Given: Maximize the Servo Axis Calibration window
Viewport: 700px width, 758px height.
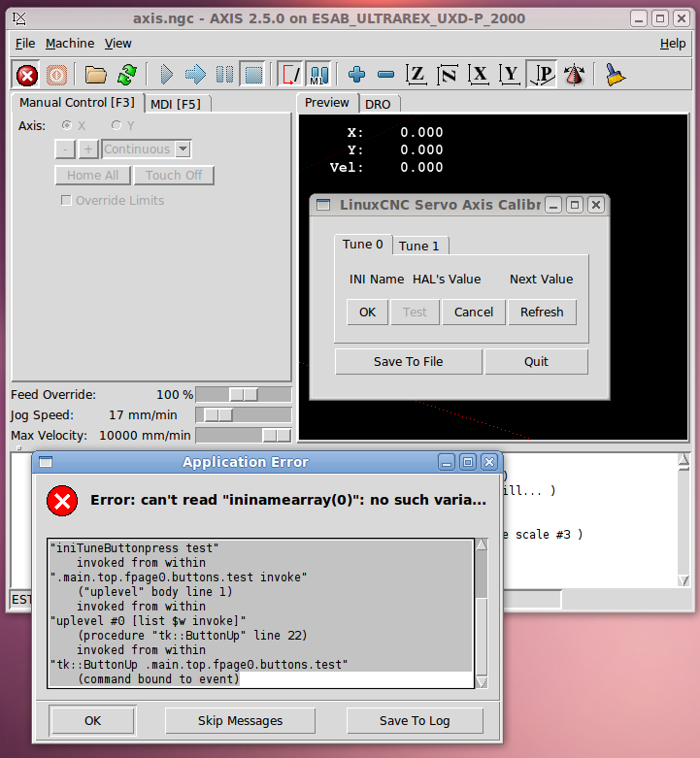Looking at the screenshot, I should pos(575,205).
